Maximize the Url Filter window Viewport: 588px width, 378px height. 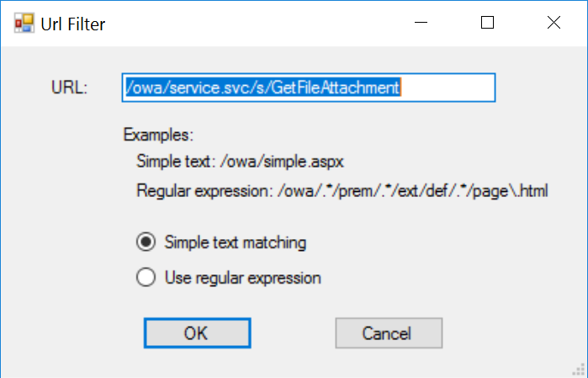[x=487, y=24]
